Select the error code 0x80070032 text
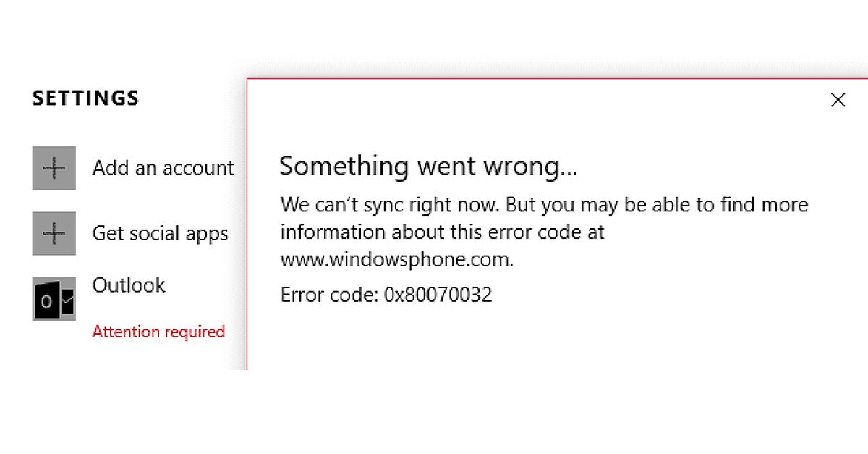The width and height of the screenshot is (868, 454). 386,295
